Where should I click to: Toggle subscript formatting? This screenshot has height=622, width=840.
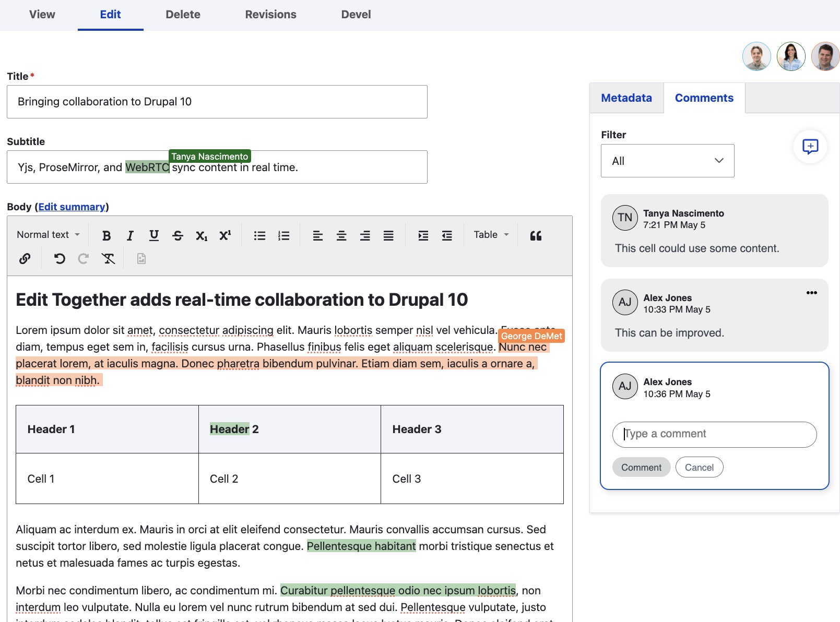click(x=202, y=236)
